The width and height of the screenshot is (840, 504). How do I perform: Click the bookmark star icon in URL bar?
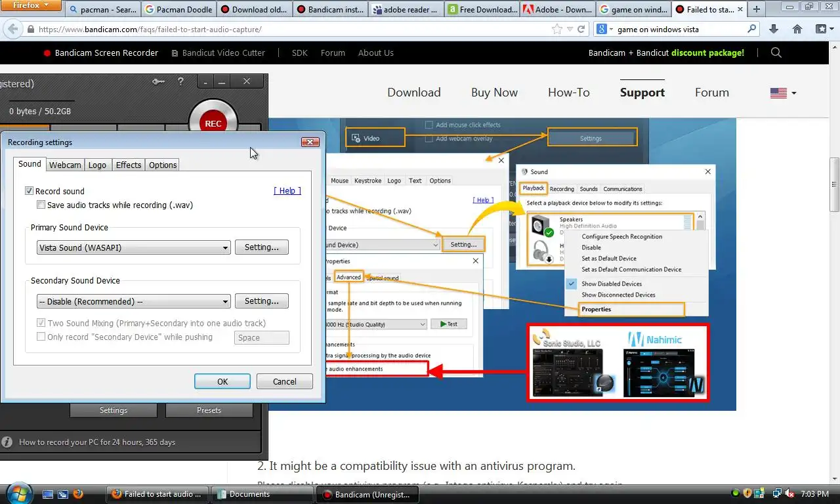coord(557,29)
